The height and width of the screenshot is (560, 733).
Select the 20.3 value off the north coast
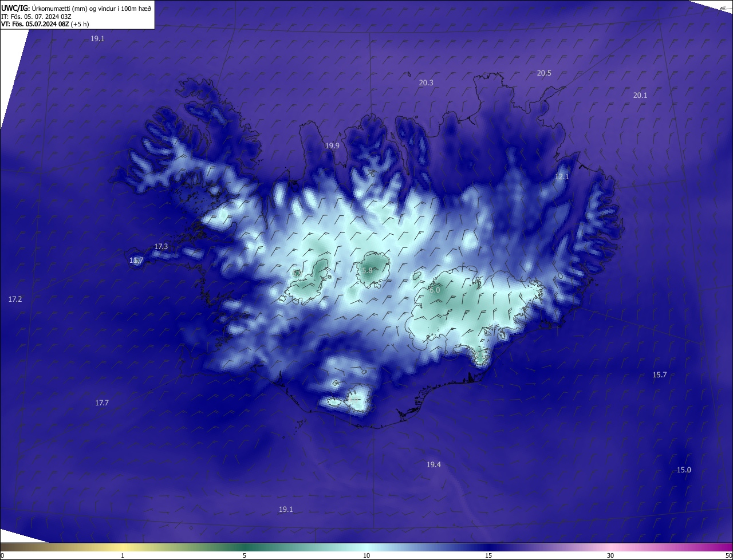426,82
